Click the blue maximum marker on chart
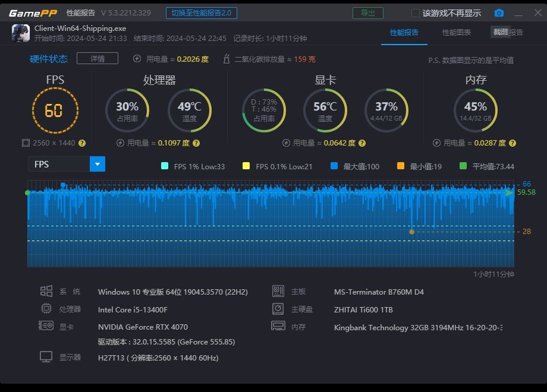547x392 pixels. coord(63,185)
